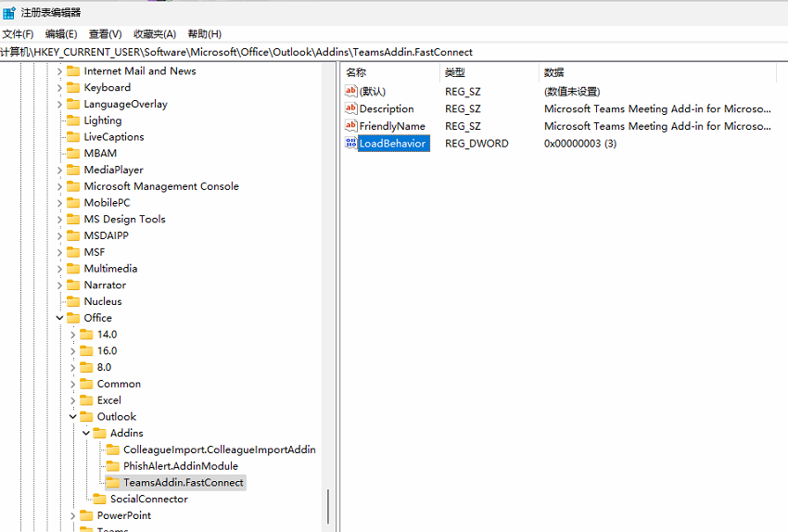Open the 帮助(H) menu
Screen dimensions: 788x532
(x=205, y=33)
